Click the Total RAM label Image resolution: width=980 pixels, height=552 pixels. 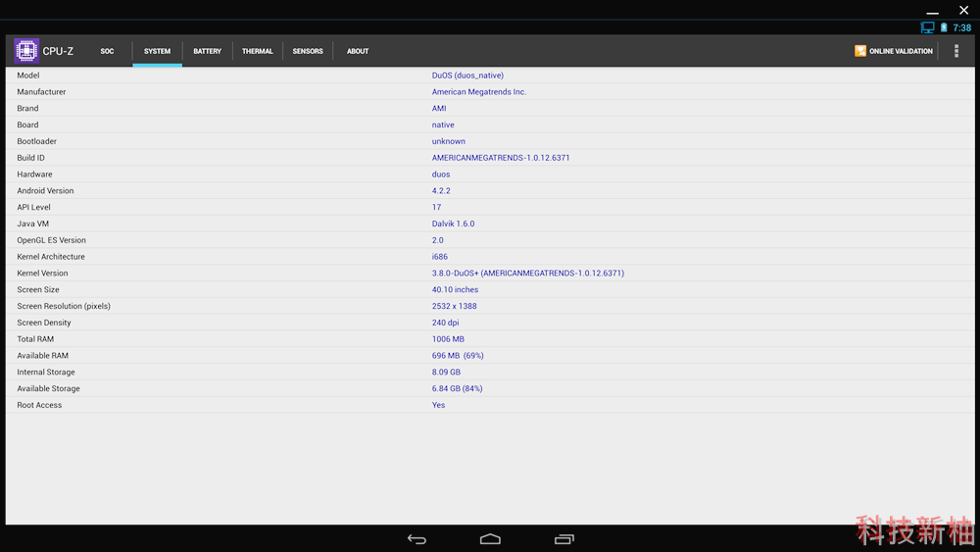[x=35, y=339]
